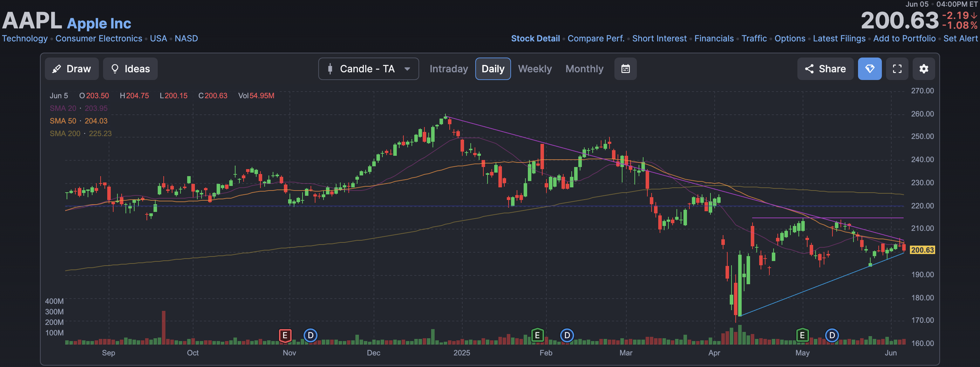The width and height of the screenshot is (980, 367).
Task: Click the share arrow icon
Action: click(809, 69)
